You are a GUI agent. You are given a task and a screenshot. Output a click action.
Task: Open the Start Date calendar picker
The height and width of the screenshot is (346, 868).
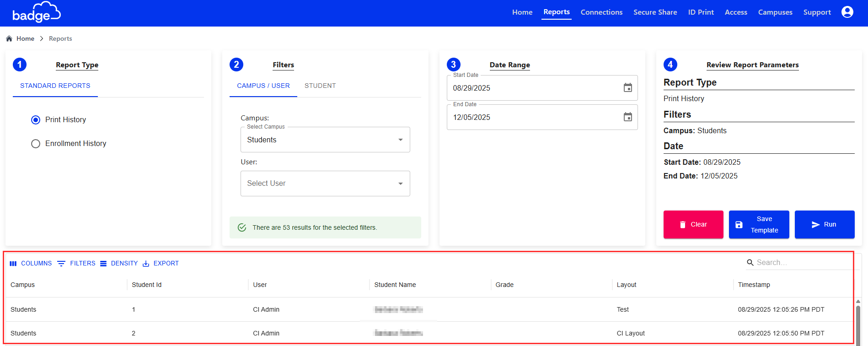[x=628, y=88]
